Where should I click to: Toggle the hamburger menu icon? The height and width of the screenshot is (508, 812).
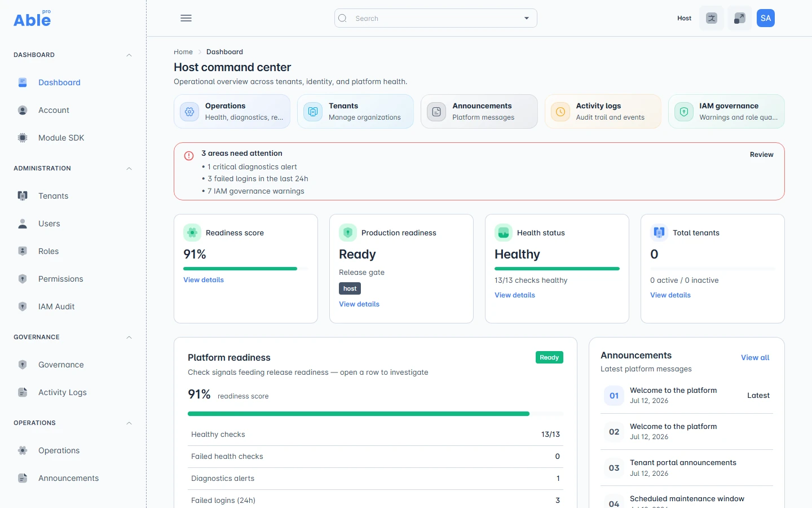(x=186, y=18)
